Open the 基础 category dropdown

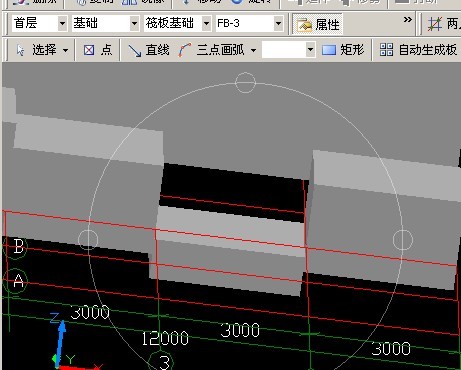click(x=134, y=24)
